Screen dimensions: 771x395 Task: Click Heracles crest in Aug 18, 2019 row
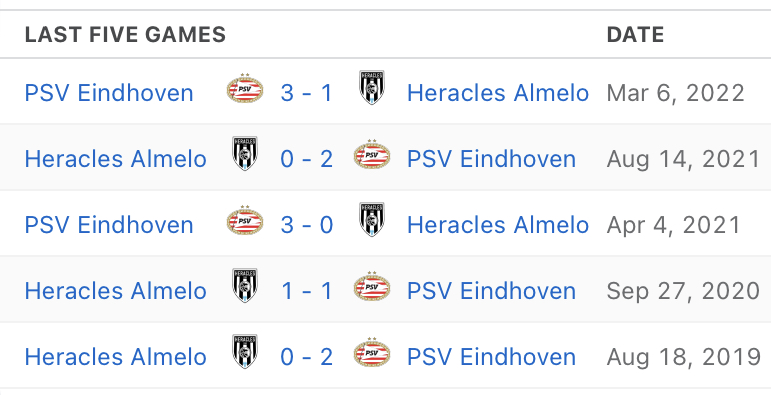(x=245, y=351)
